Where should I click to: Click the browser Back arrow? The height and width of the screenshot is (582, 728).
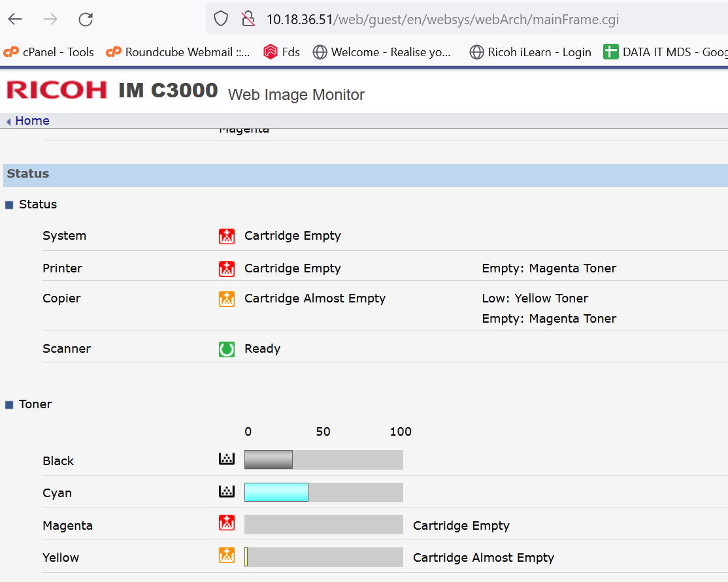pyautogui.click(x=15, y=19)
